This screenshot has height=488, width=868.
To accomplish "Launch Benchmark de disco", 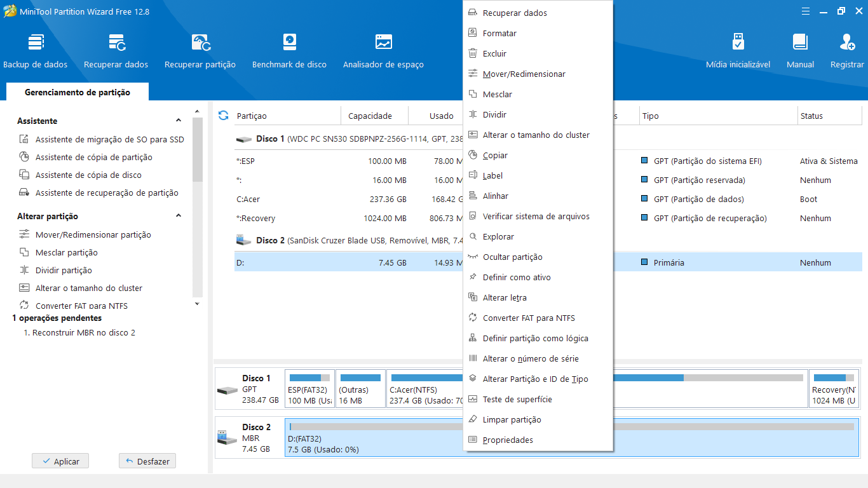I will (x=289, y=51).
